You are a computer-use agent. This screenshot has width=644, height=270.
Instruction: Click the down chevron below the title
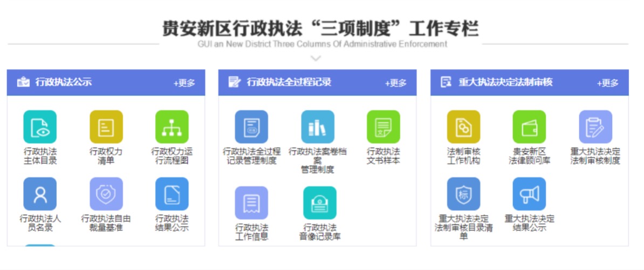(316, 58)
